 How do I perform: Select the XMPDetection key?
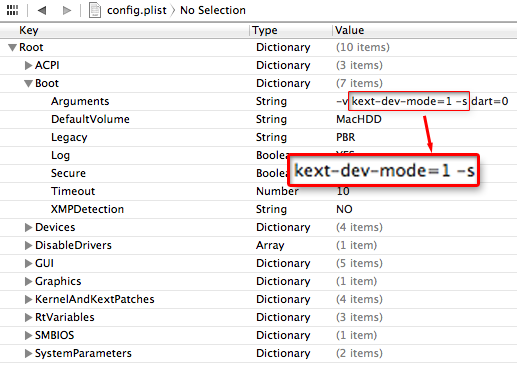click(x=87, y=209)
